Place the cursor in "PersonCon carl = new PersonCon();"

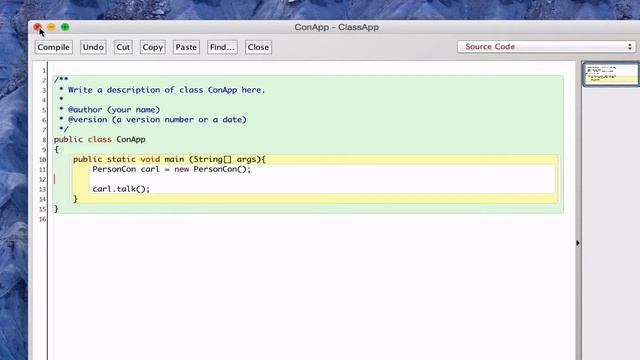171,169
